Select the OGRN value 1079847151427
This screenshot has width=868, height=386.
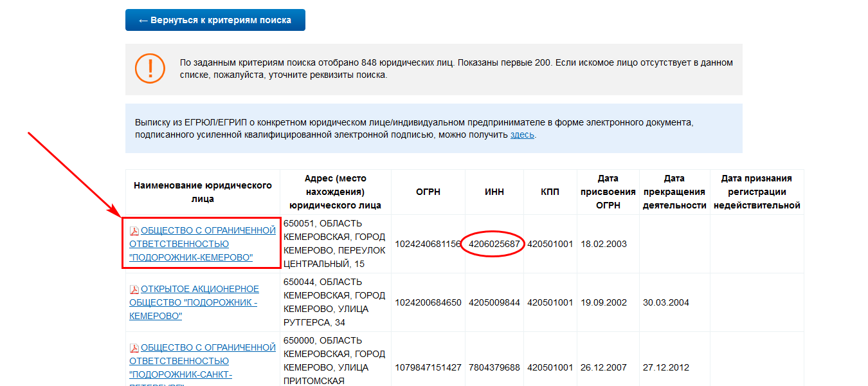(428, 367)
